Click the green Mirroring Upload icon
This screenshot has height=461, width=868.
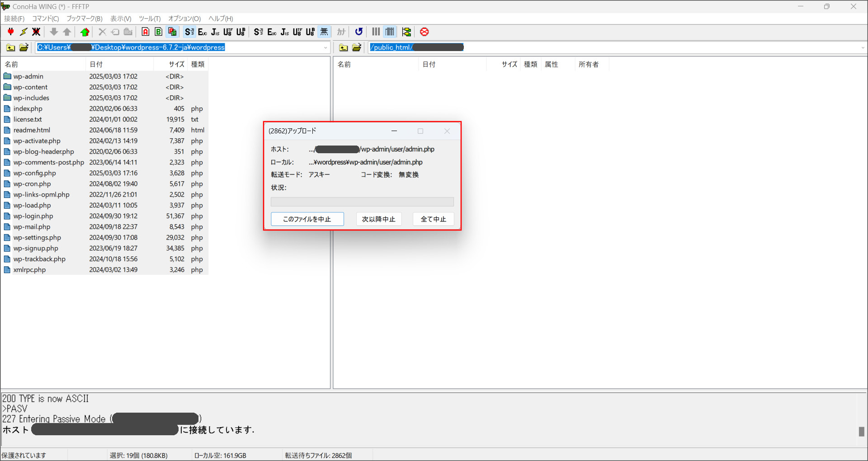coord(85,32)
